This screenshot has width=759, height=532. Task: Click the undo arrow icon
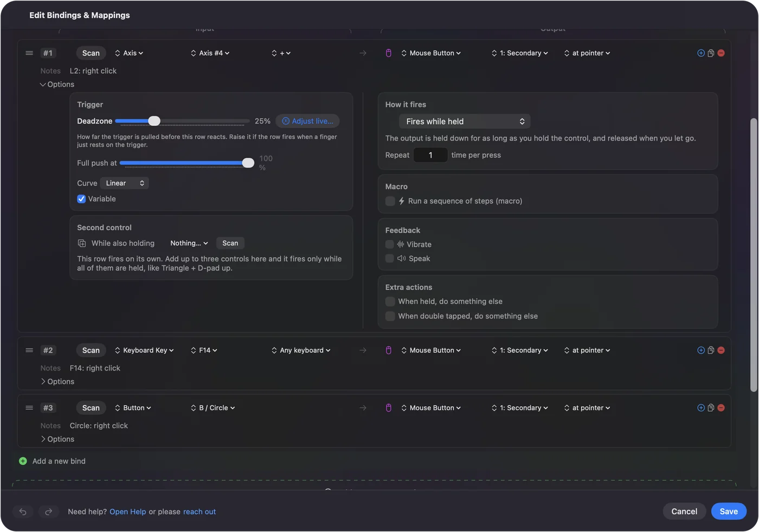point(23,511)
